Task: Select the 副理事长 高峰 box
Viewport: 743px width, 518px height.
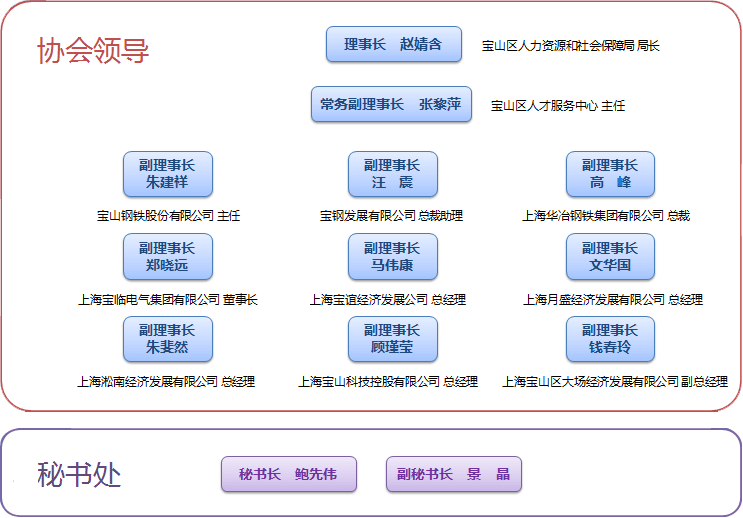Action: coord(610,174)
